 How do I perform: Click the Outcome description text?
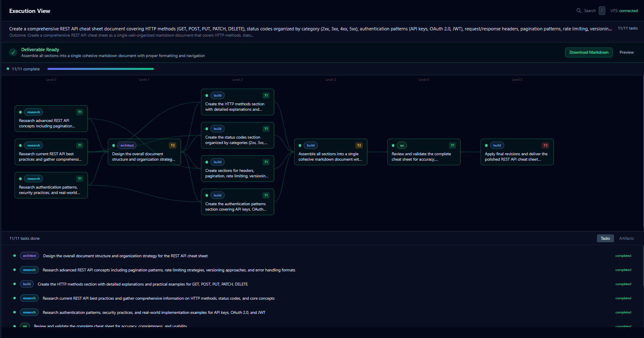pos(131,35)
